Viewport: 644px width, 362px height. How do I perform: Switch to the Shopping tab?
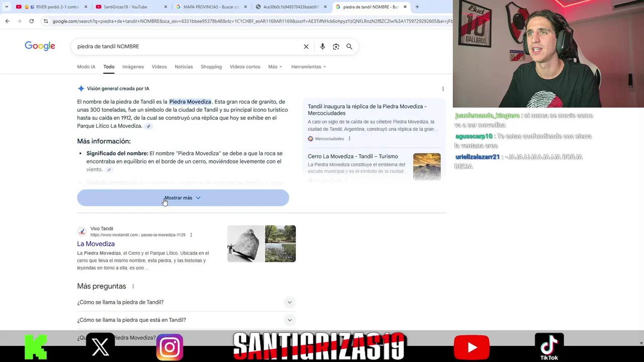tap(211, 67)
